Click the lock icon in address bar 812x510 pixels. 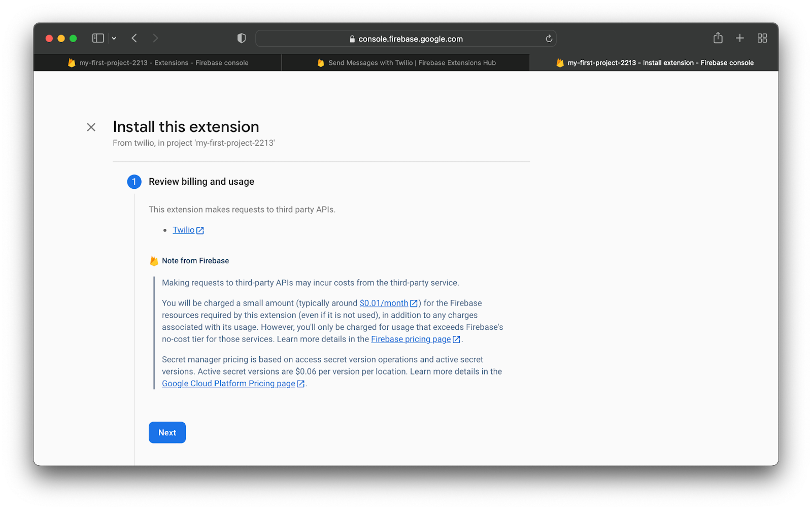tap(352, 39)
